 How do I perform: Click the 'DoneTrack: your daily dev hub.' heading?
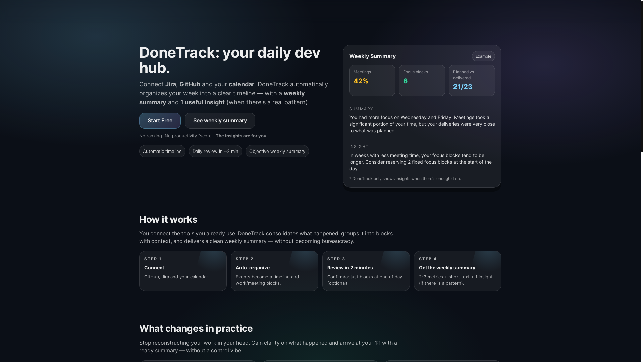click(x=230, y=60)
